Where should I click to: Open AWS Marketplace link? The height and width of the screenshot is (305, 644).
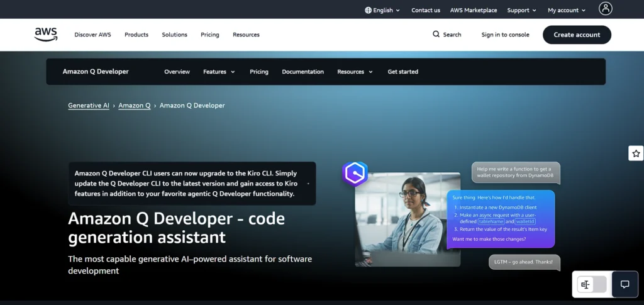tap(474, 10)
